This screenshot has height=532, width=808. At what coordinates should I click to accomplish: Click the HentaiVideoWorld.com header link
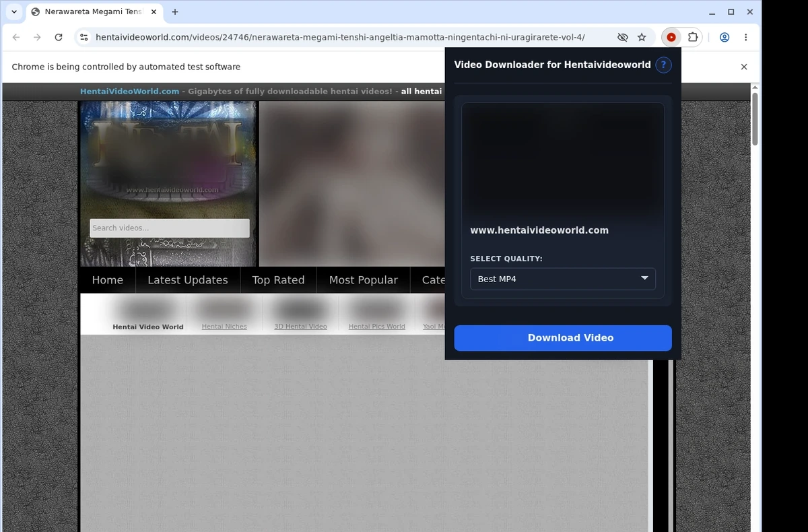(130, 92)
